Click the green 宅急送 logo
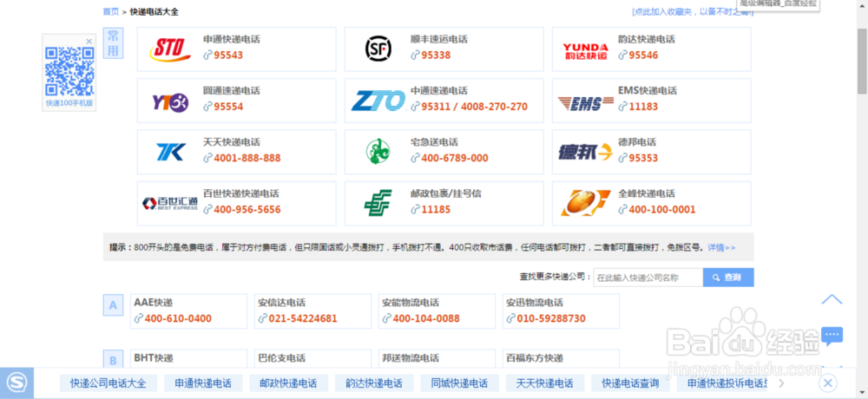868x399 pixels. (x=378, y=152)
